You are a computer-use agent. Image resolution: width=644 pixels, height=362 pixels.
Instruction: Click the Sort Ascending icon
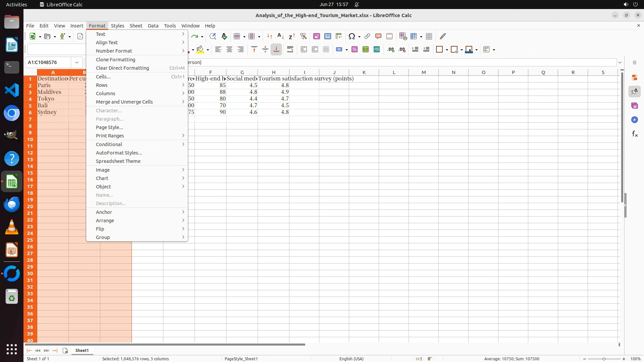pos(281,36)
